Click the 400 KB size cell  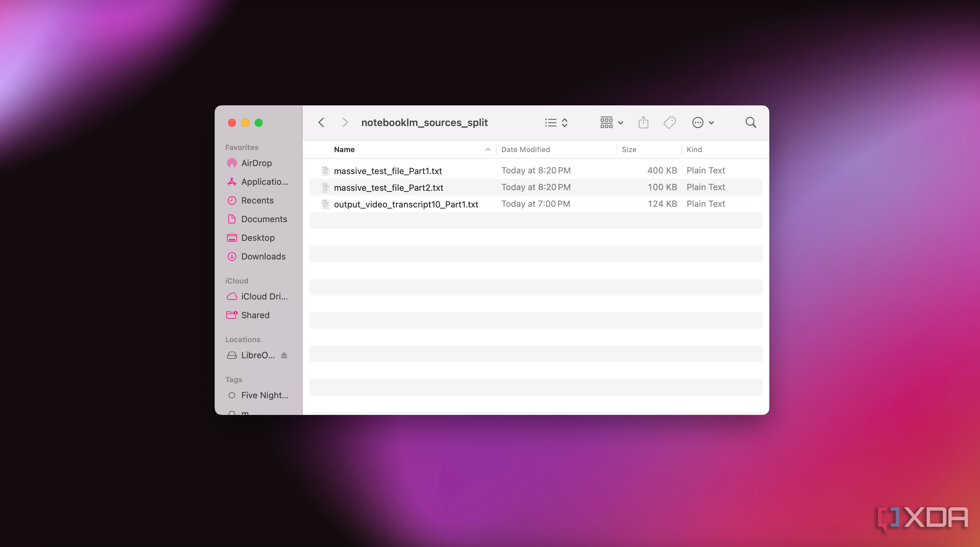click(662, 170)
